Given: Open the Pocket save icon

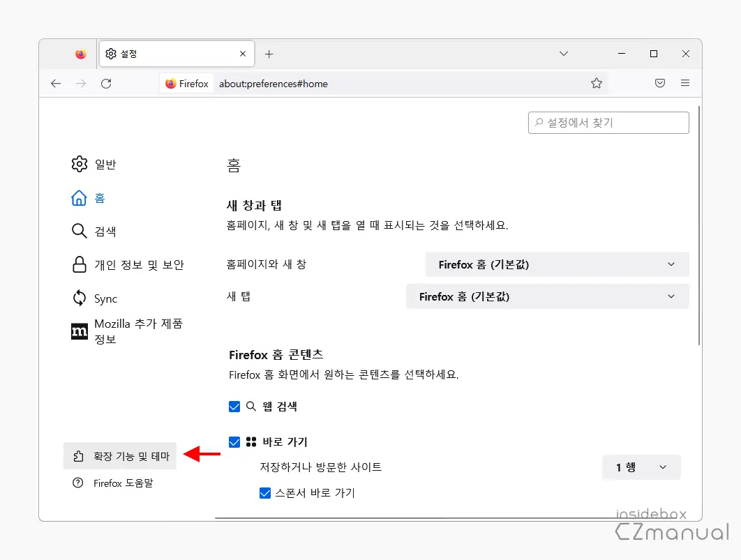Looking at the screenshot, I should click(660, 84).
